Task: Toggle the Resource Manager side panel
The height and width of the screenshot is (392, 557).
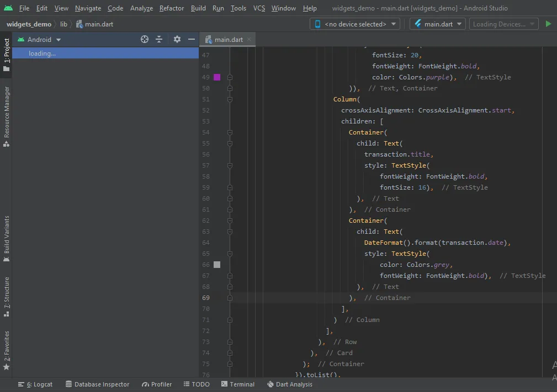Action: point(7,116)
